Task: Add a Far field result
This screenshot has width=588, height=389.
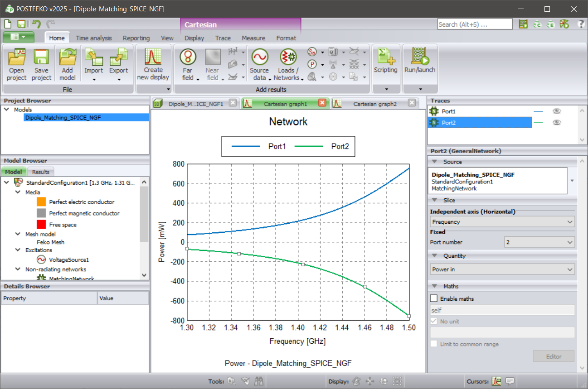Action: (188, 65)
